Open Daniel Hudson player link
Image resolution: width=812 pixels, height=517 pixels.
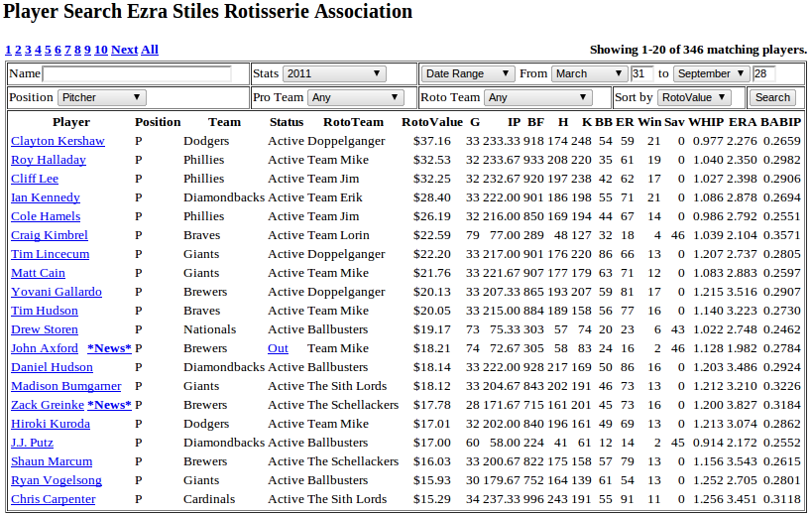[x=52, y=367]
